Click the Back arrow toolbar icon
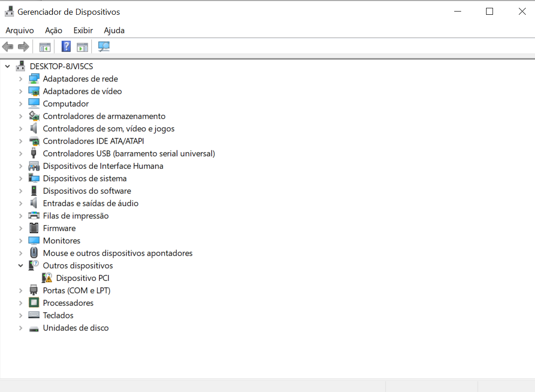The image size is (535, 392). coord(7,47)
